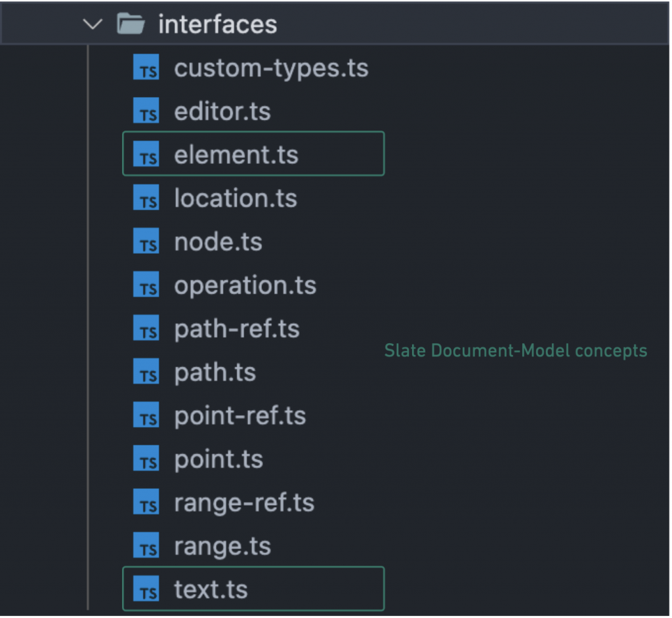Screen dimensions: 672x618
Task: Collapse the interfaces folder chevron
Action: (x=93, y=25)
